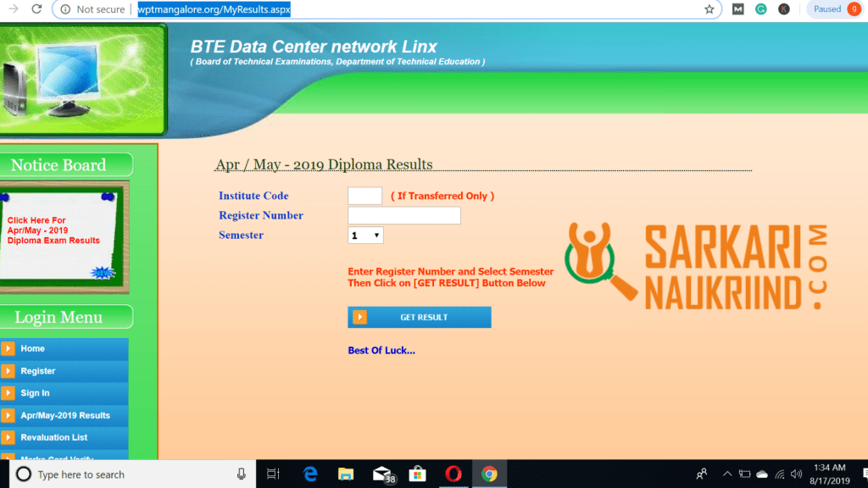Open the Mail app on taskbar
The image size is (868, 488).
tap(383, 474)
